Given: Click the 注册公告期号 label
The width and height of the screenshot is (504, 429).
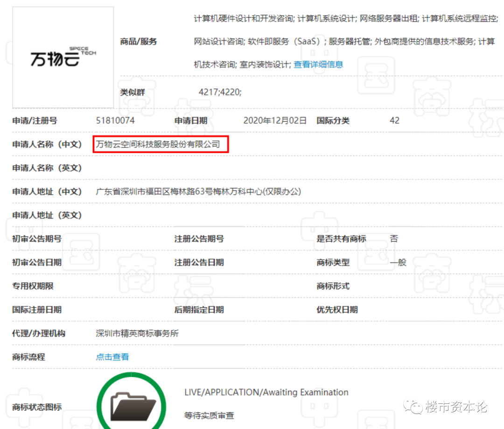Looking at the screenshot, I should tap(199, 239).
